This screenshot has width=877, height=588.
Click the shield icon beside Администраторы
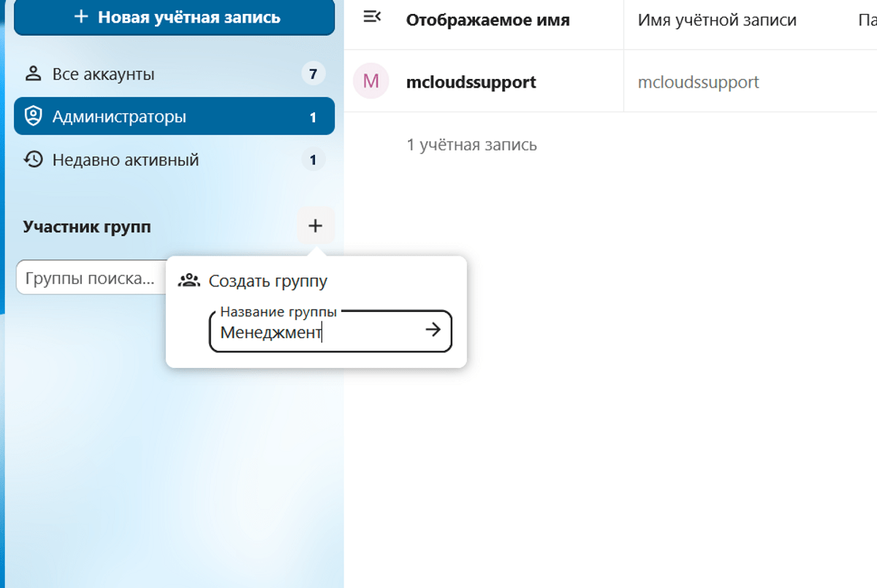pos(33,117)
